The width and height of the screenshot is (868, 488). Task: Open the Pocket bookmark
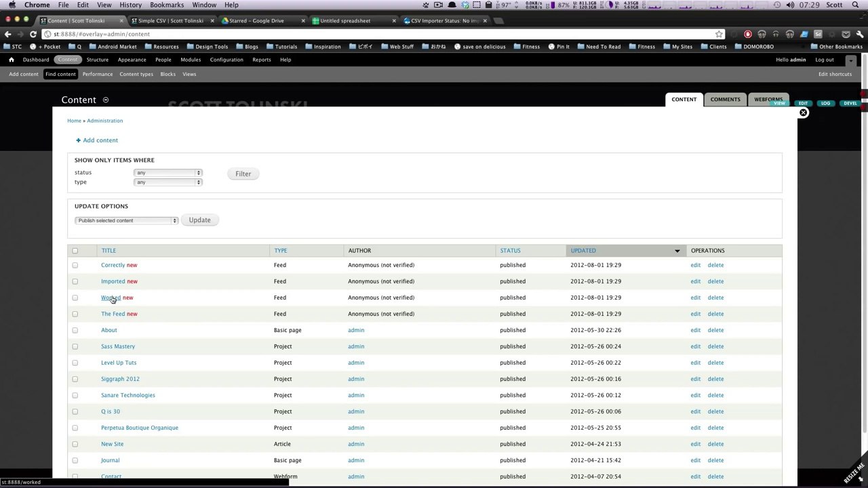click(46, 47)
